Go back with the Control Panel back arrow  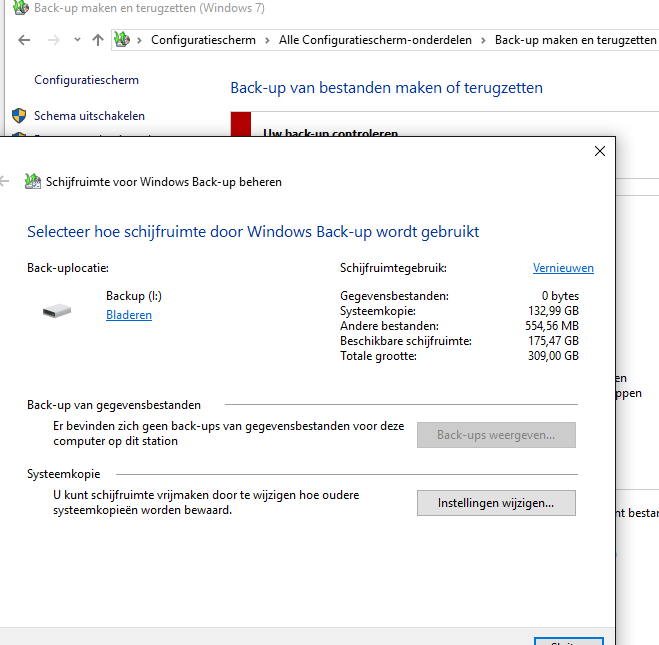[24, 40]
